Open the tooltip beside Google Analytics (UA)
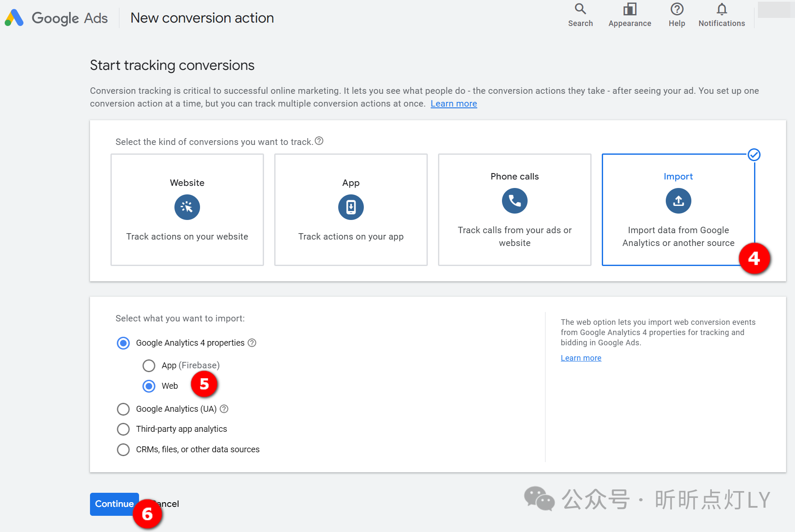 pyautogui.click(x=224, y=409)
